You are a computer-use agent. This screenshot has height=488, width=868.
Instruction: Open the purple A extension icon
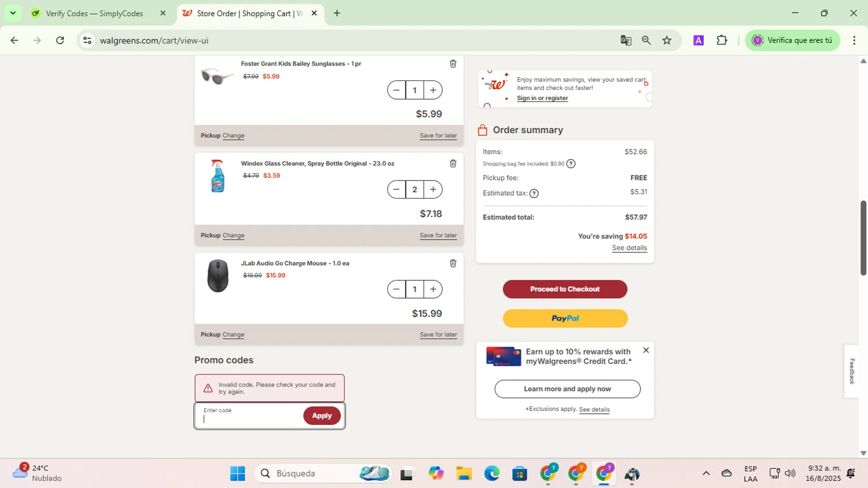tap(698, 41)
